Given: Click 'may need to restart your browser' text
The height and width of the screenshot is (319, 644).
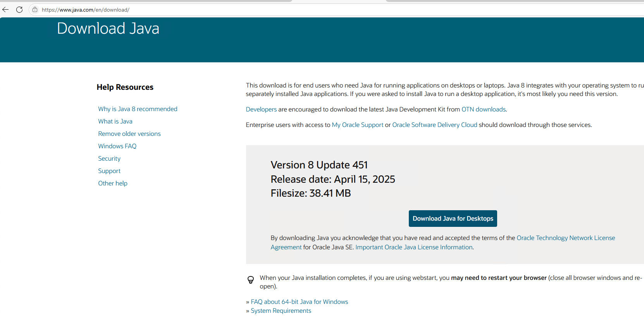Looking at the screenshot, I should 499,278.
